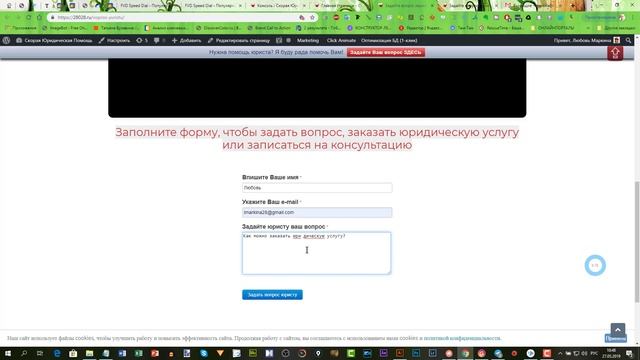
Task: Open Microsoft Store from the taskbar
Action: 73,353
